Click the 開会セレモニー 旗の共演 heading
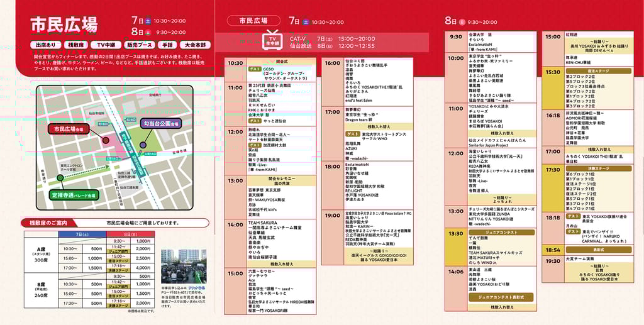The image size is (644, 325). pyautogui.click(x=281, y=181)
